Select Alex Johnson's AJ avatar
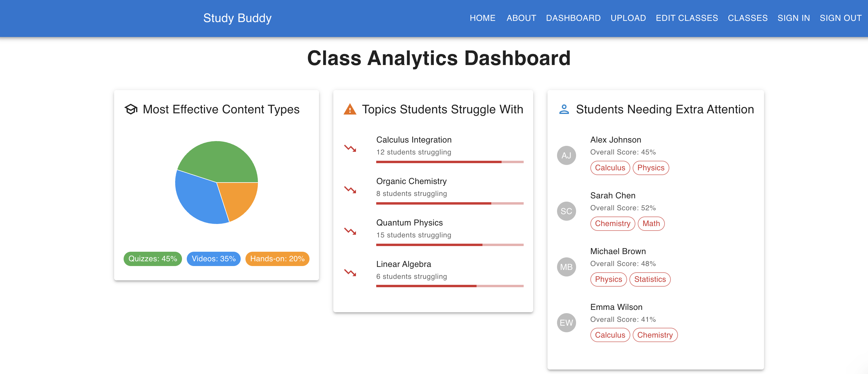 pos(566,155)
